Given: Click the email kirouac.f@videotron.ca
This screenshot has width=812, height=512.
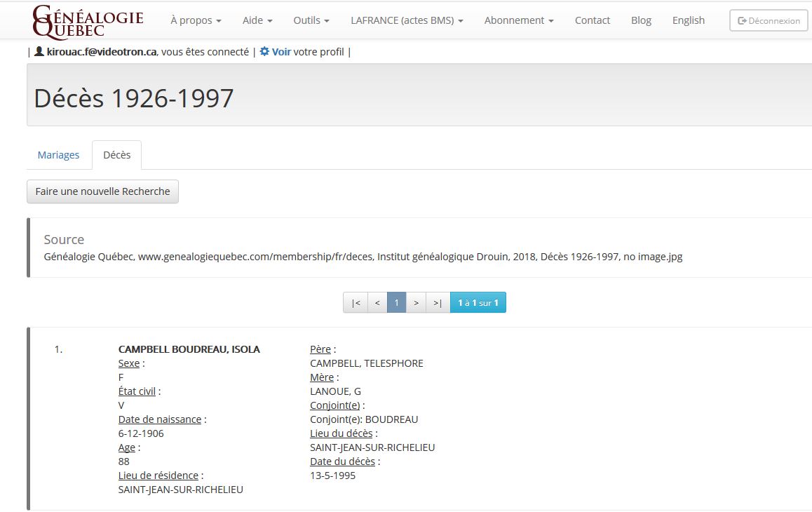Looking at the screenshot, I should pos(102,52).
